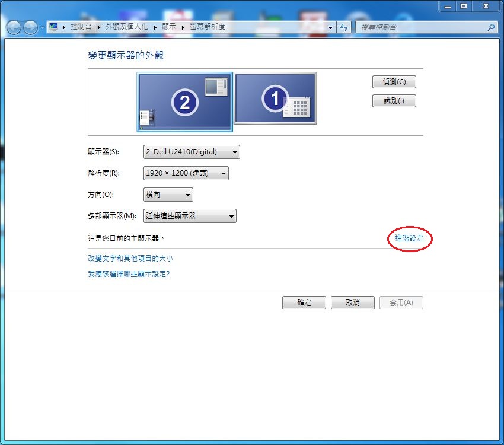Expand arrow after 控制台 in breadcrumb
The height and width of the screenshot is (445, 504).
[98, 27]
